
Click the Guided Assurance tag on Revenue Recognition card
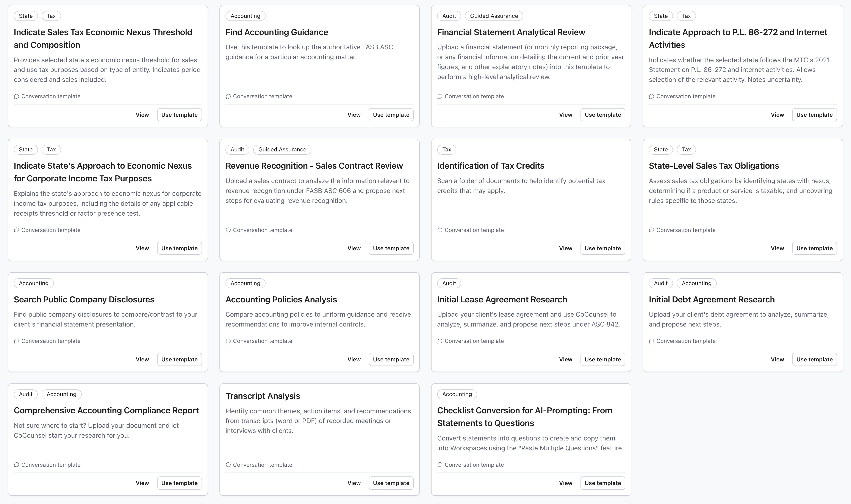tap(282, 149)
